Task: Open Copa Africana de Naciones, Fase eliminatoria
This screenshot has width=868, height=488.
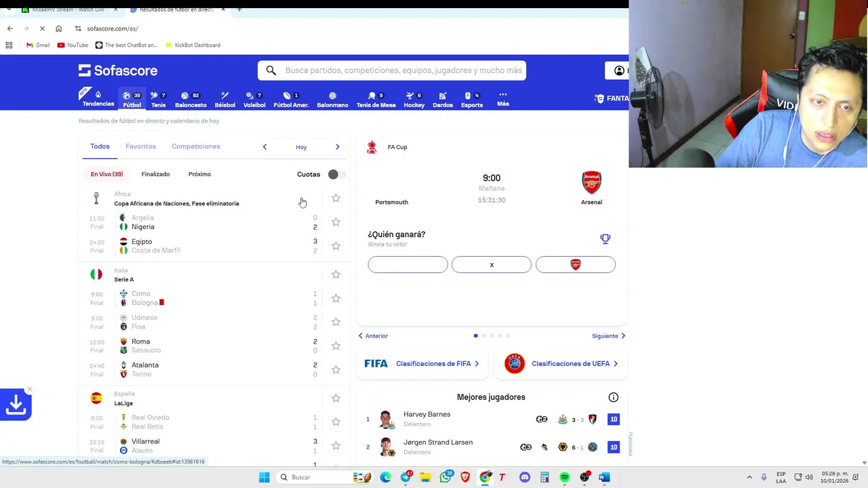Action: 176,203
